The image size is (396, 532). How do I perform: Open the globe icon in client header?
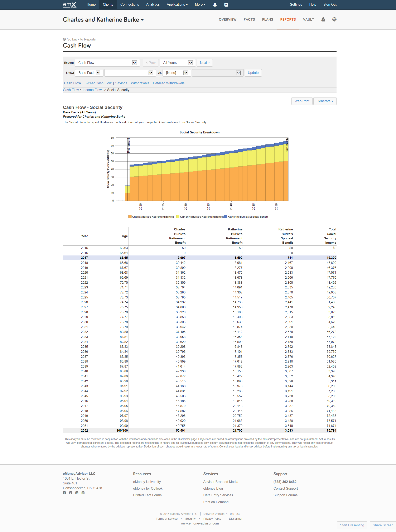point(334,19)
